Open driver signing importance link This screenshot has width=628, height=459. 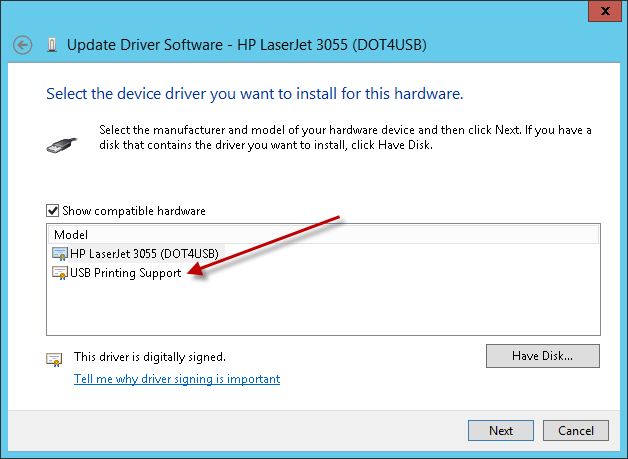tap(177, 379)
